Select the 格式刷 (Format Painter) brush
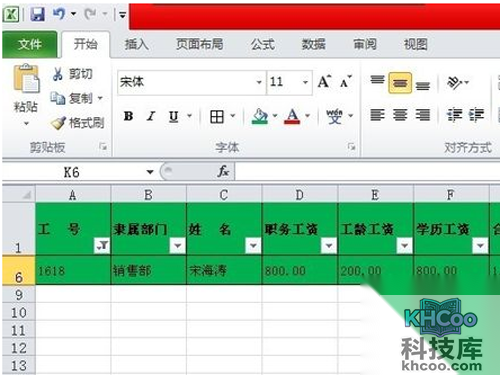Image resolution: width=500 pixels, height=375 pixels. coord(77,123)
